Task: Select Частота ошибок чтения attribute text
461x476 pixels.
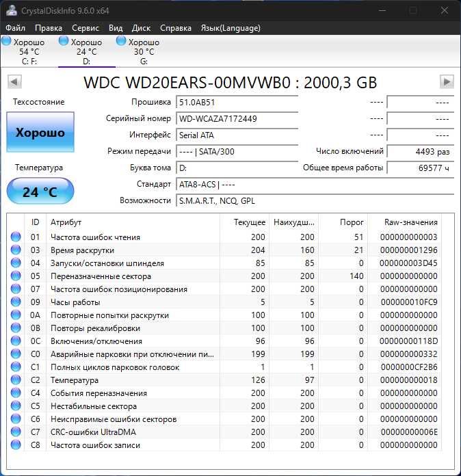Action: [x=95, y=237]
